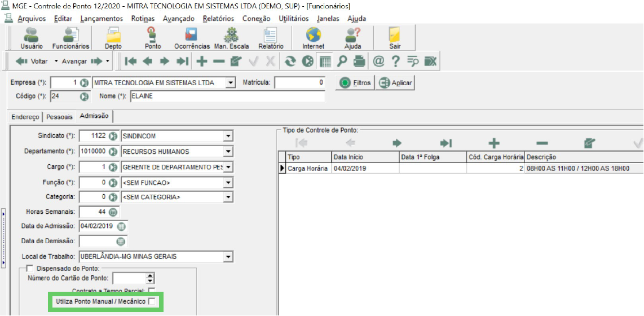Increase Número do Cartão de Ponto value
This screenshot has height=316, width=644.
pyautogui.click(x=151, y=276)
